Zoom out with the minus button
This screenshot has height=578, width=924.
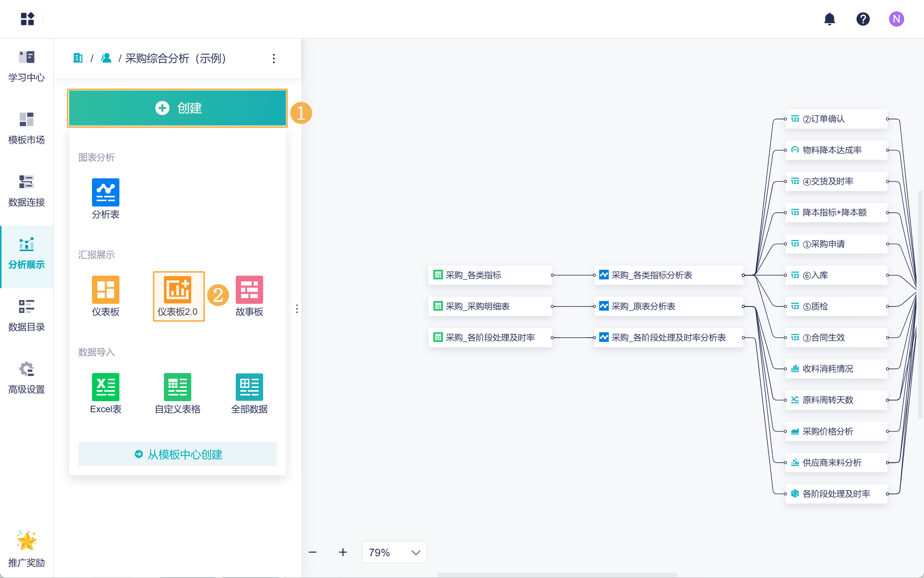313,552
